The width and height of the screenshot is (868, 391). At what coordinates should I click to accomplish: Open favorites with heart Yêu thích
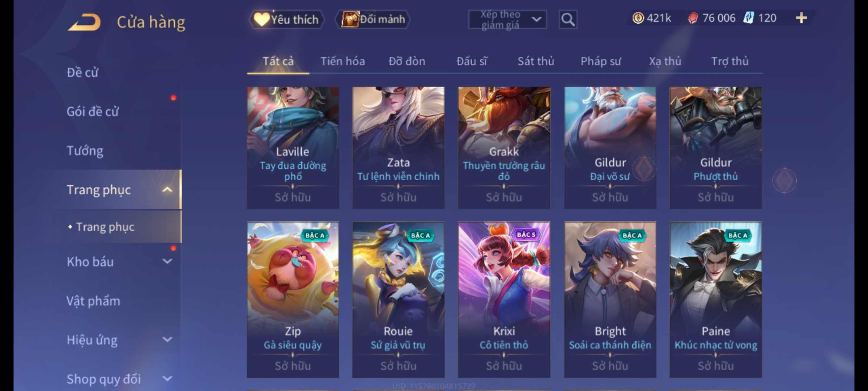(286, 20)
